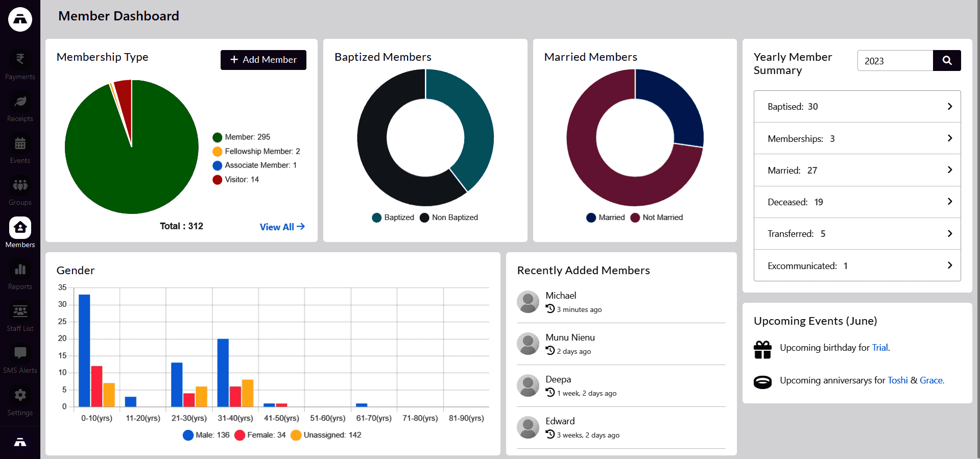Click the Add Member button

(x=263, y=60)
